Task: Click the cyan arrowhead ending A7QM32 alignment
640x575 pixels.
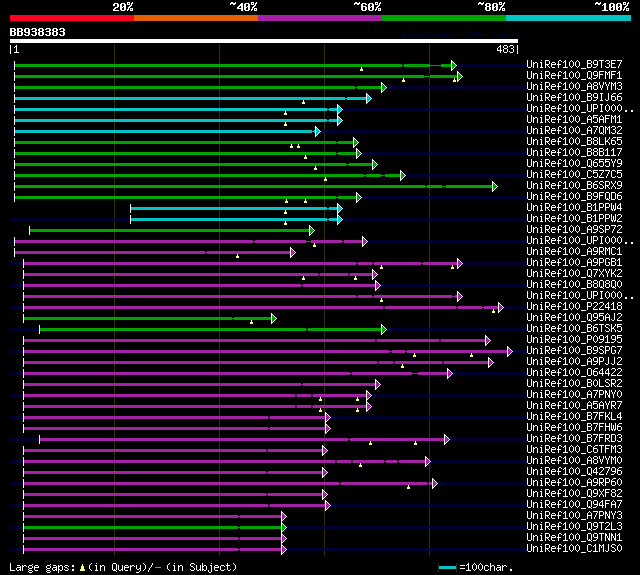Action: click(x=318, y=131)
